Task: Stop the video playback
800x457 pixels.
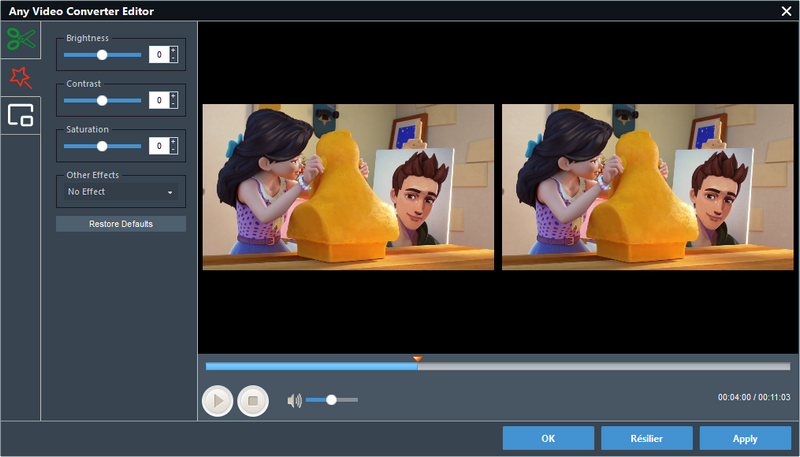Action: (x=253, y=401)
